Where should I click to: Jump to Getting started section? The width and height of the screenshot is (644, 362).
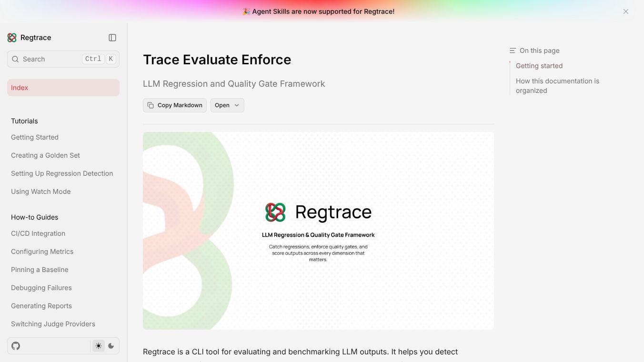(539, 66)
